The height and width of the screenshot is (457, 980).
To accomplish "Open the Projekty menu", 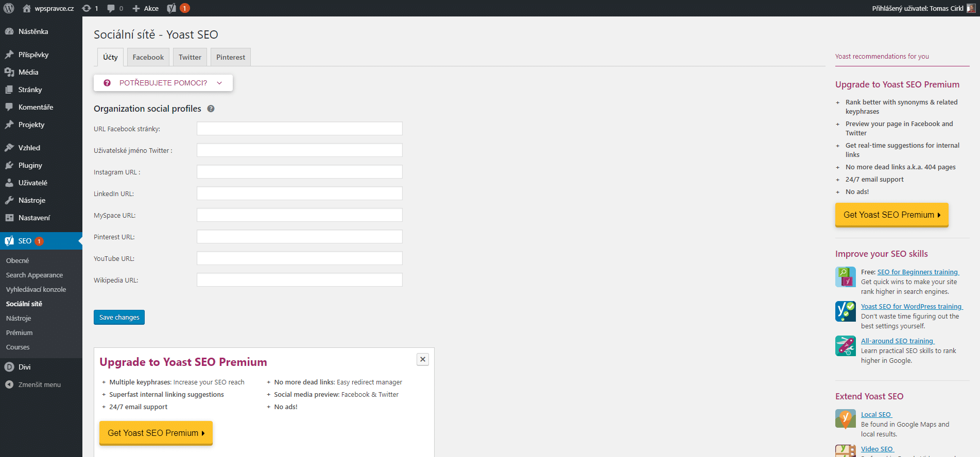I will click(x=41, y=125).
